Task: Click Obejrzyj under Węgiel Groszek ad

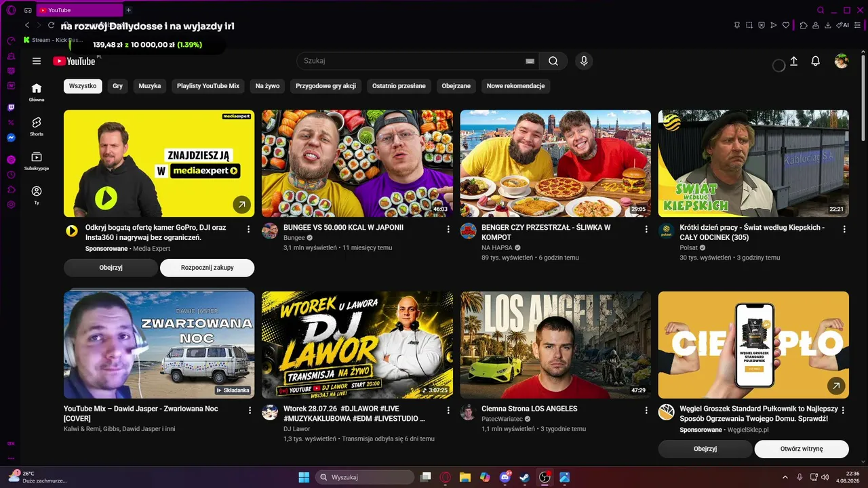Action: coord(705,449)
